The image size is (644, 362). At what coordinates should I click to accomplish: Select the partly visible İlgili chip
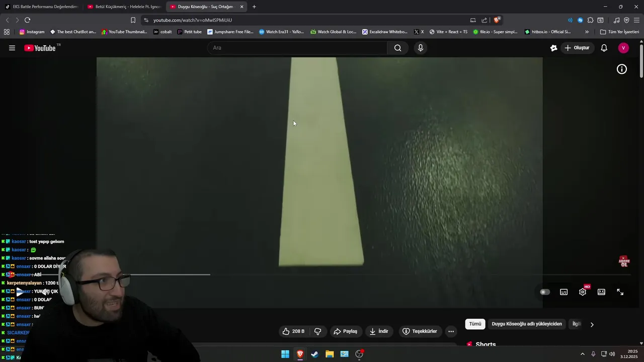pos(577,324)
